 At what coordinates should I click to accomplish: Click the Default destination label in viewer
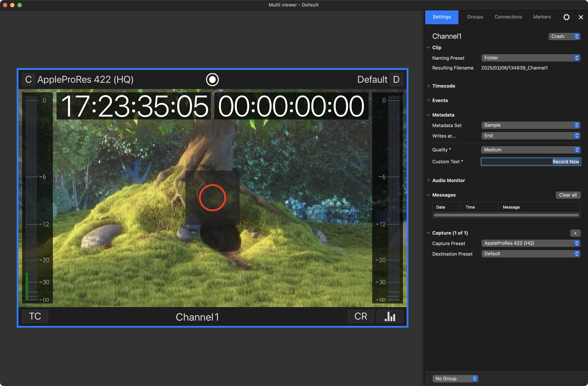[372, 80]
